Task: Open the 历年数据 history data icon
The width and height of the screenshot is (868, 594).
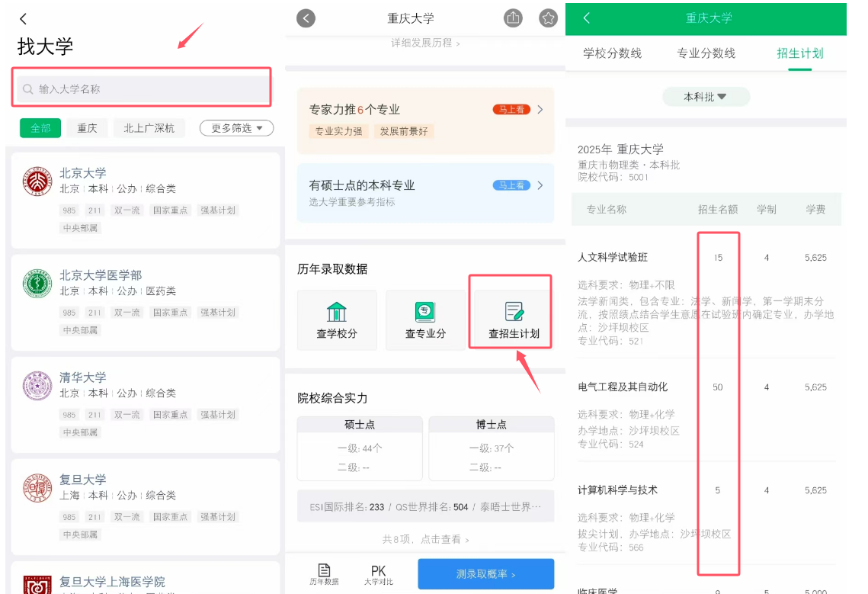Action: click(x=323, y=573)
